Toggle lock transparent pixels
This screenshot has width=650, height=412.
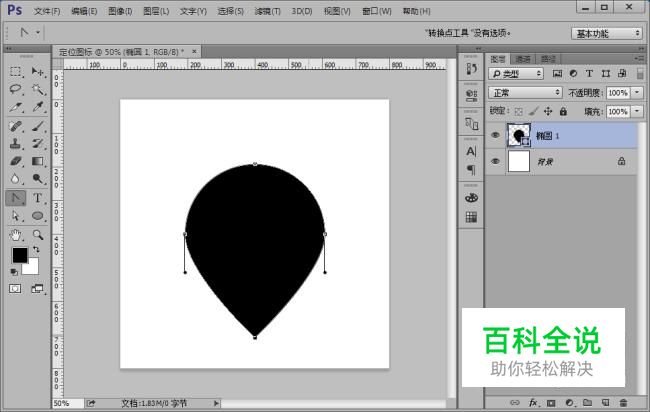coord(519,111)
